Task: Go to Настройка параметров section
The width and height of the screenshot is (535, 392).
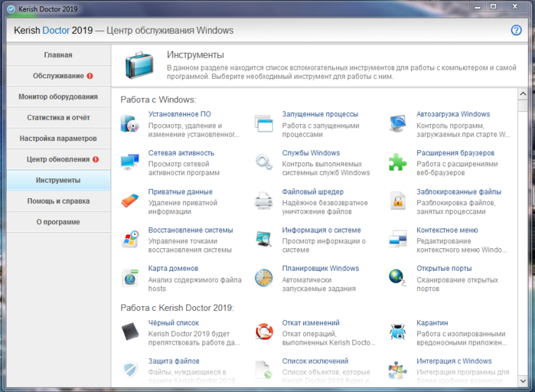Action: [x=58, y=139]
